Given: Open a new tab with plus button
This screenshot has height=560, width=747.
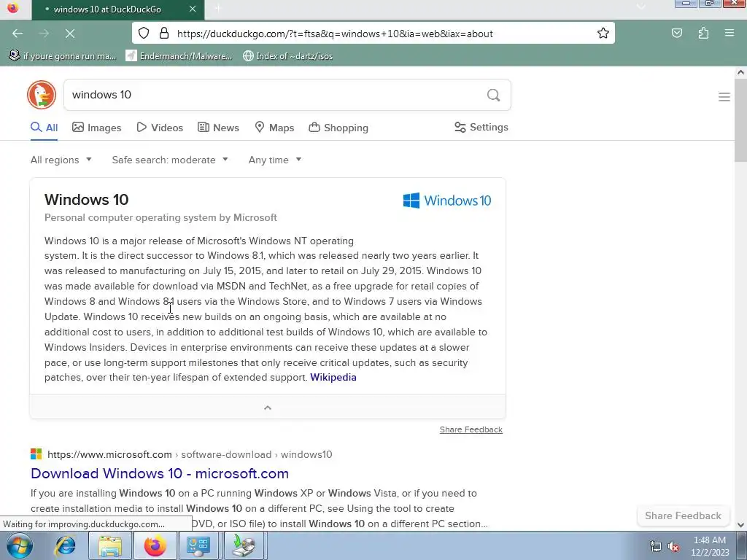Looking at the screenshot, I should [x=217, y=9].
